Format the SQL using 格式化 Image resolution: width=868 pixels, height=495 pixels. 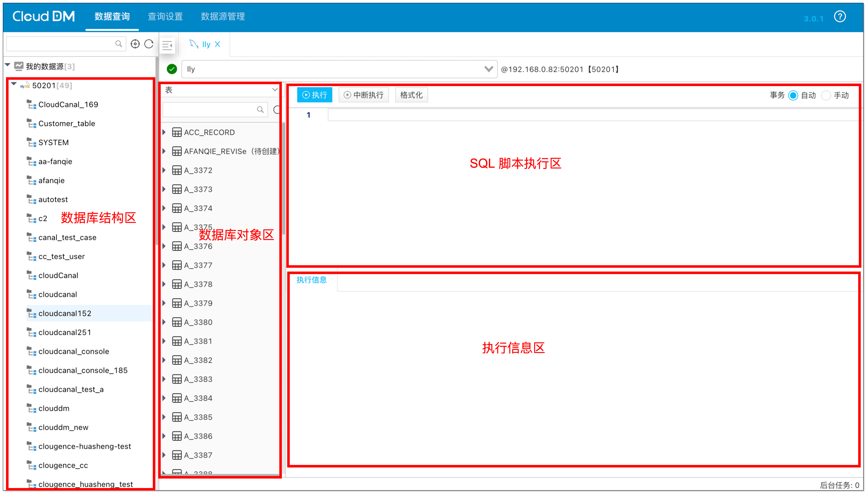(411, 95)
